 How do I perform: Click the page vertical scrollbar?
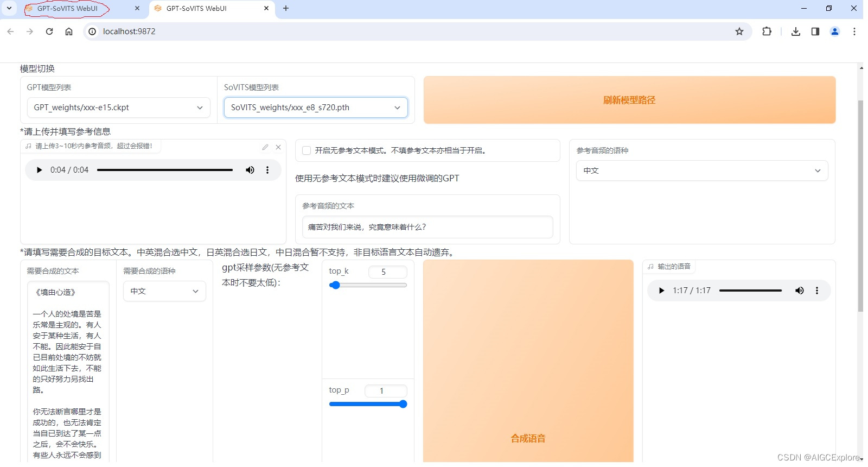[860, 206]
